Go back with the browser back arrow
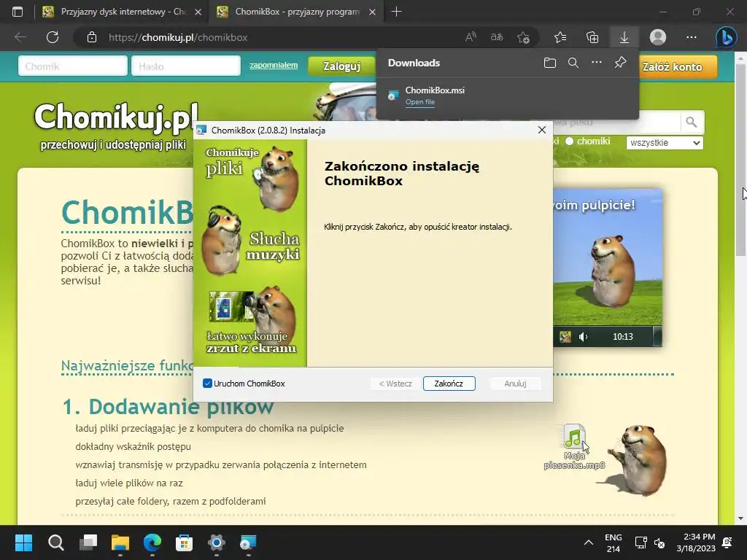747x560 pixels. (20, 37)
